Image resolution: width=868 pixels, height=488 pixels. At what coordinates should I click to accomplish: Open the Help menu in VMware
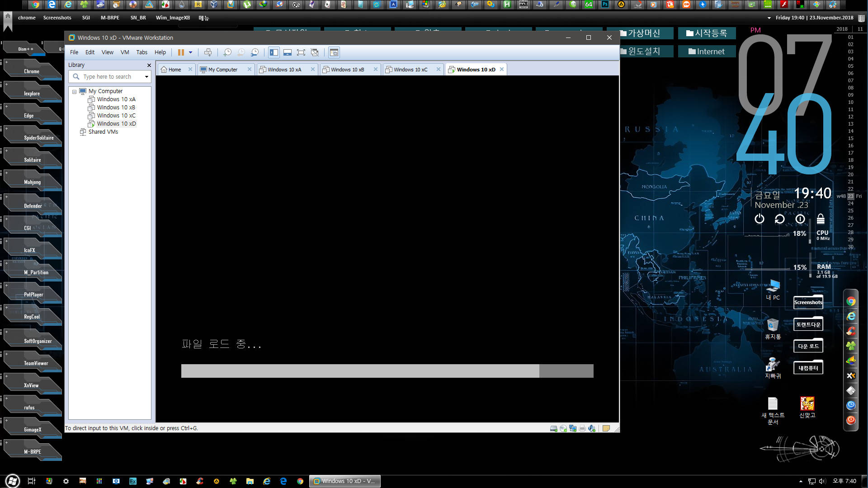point(160,52)
